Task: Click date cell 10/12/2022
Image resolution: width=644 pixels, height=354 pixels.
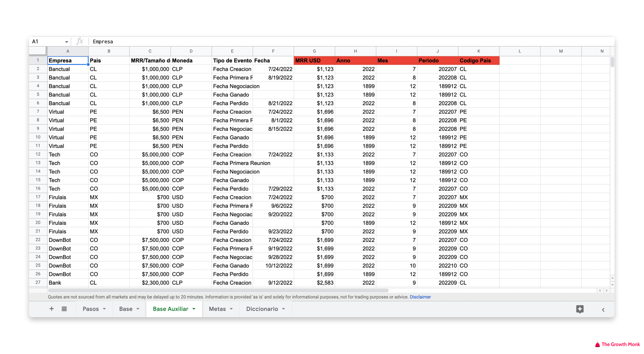Action: 273,266
